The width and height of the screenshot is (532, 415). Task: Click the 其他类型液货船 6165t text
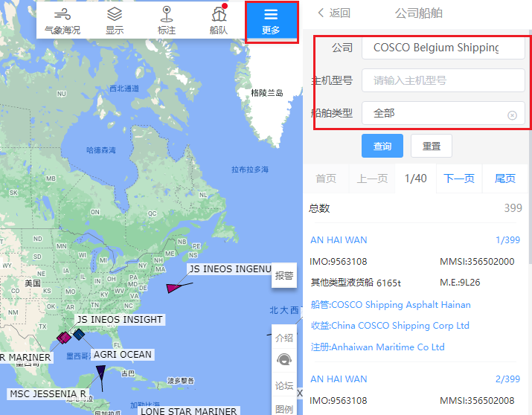point(356,283)
